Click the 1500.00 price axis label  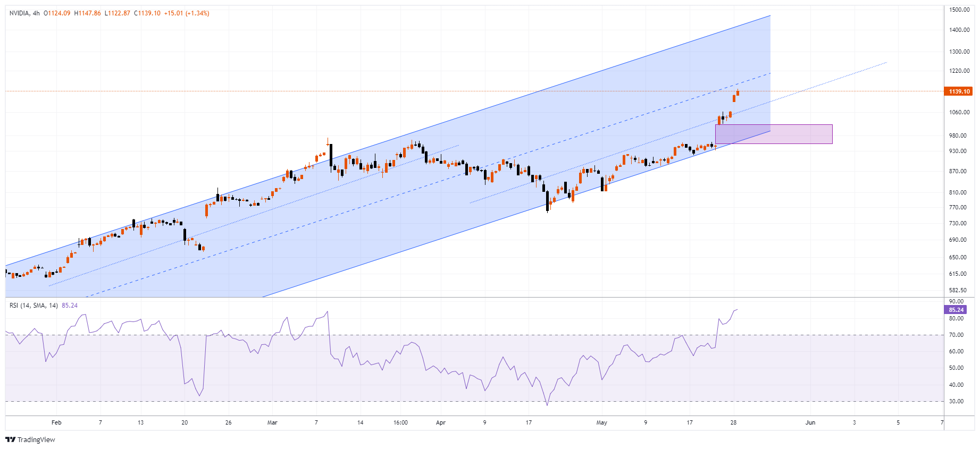(959, 10)
